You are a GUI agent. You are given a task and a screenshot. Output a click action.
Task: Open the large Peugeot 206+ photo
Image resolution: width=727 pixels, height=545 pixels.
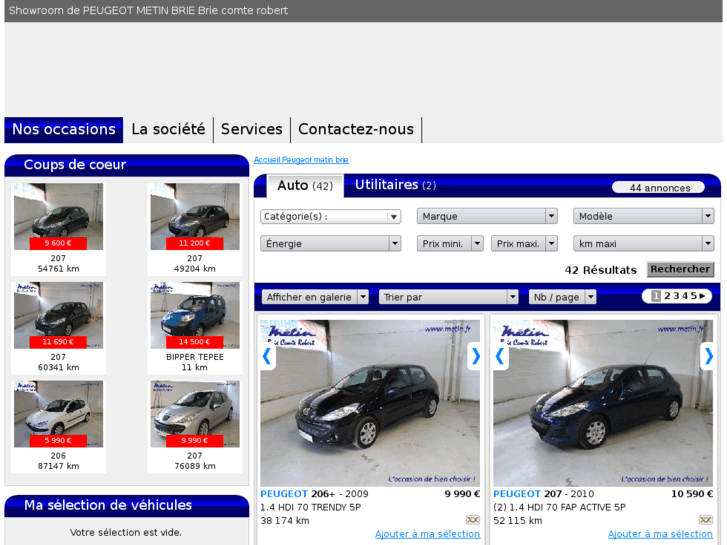point(370,403)
